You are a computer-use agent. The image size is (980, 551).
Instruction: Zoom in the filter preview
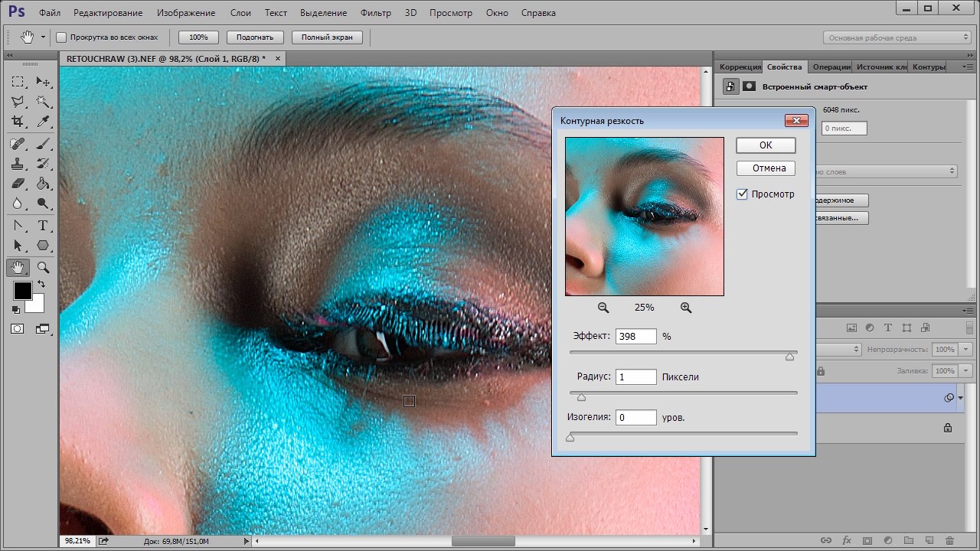[x=686, y=308]
